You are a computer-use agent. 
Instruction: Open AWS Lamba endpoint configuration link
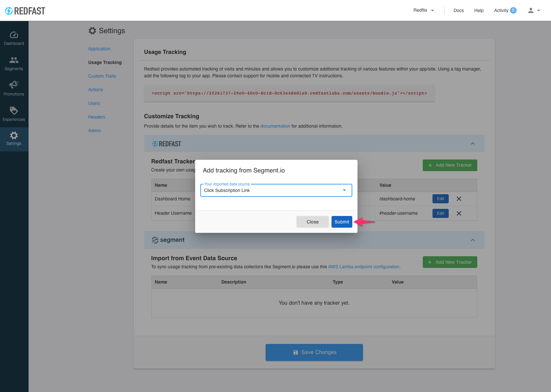pyautogui.click(x=364, y=267)
